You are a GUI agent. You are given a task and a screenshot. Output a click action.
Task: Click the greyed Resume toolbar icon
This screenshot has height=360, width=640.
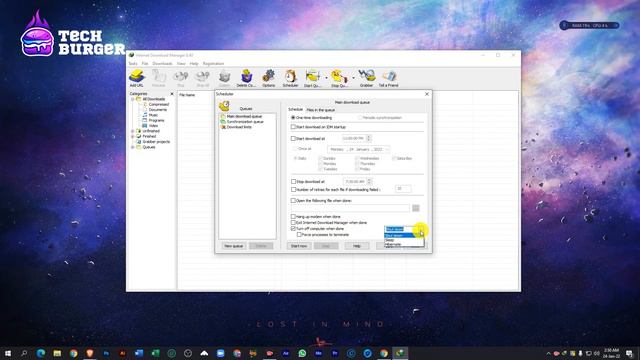point(159,78)
